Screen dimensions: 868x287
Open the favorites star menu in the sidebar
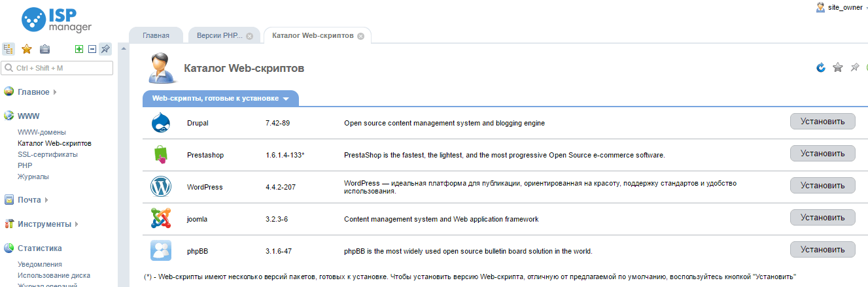pyautogui.click(x=27, y=49)
